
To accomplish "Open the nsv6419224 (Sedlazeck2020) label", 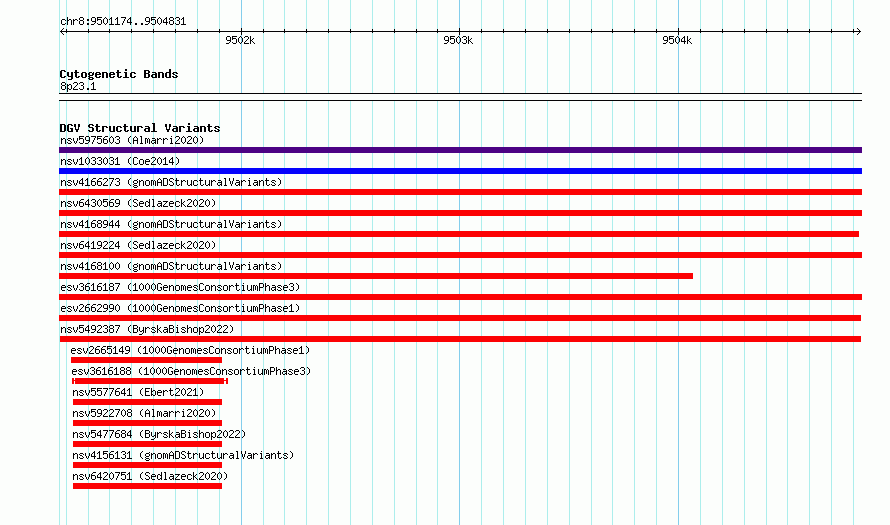I will 138,245.
